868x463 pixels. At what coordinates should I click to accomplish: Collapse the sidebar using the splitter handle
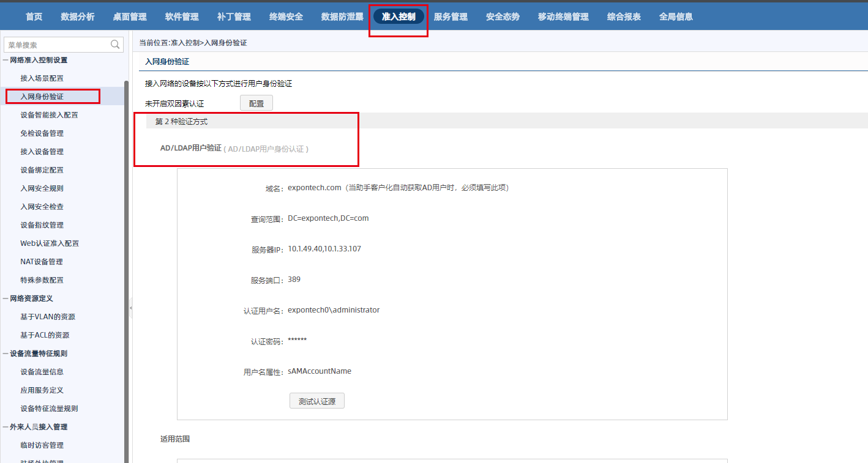[130, 308]
